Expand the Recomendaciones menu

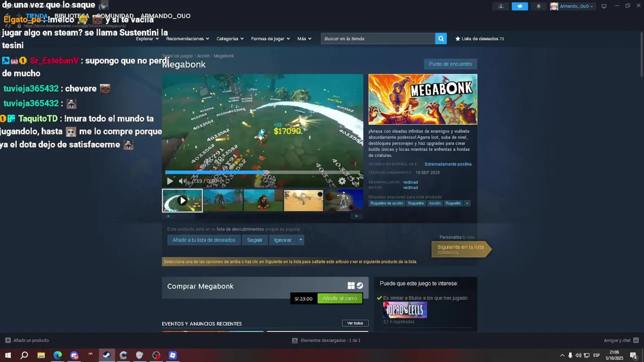coord(187,39)
